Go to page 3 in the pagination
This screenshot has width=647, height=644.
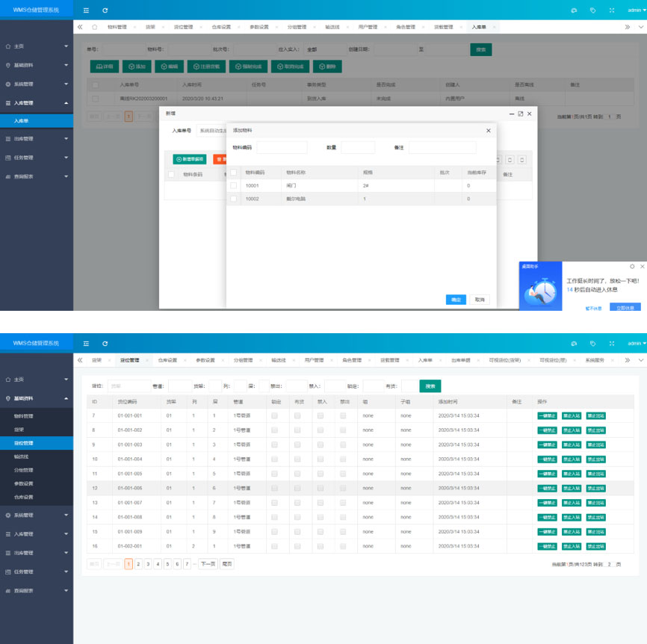(148, 564)
